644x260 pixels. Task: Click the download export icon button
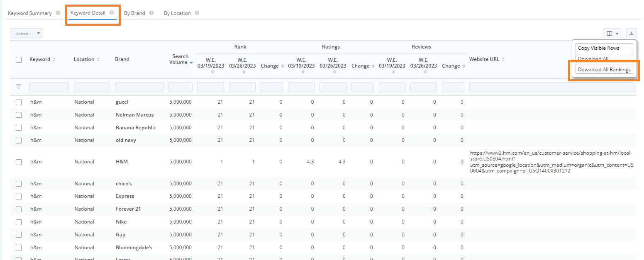click(x=632, y=33)
